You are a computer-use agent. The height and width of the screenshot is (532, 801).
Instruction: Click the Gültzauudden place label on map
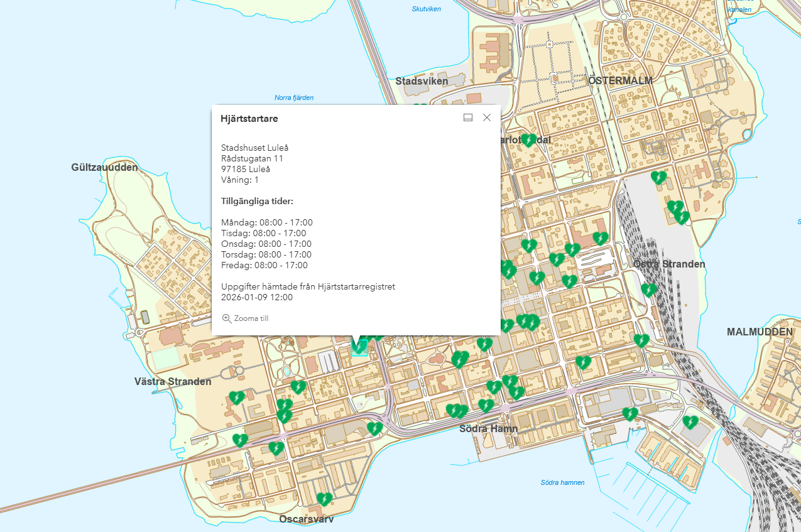pos(104,167)
